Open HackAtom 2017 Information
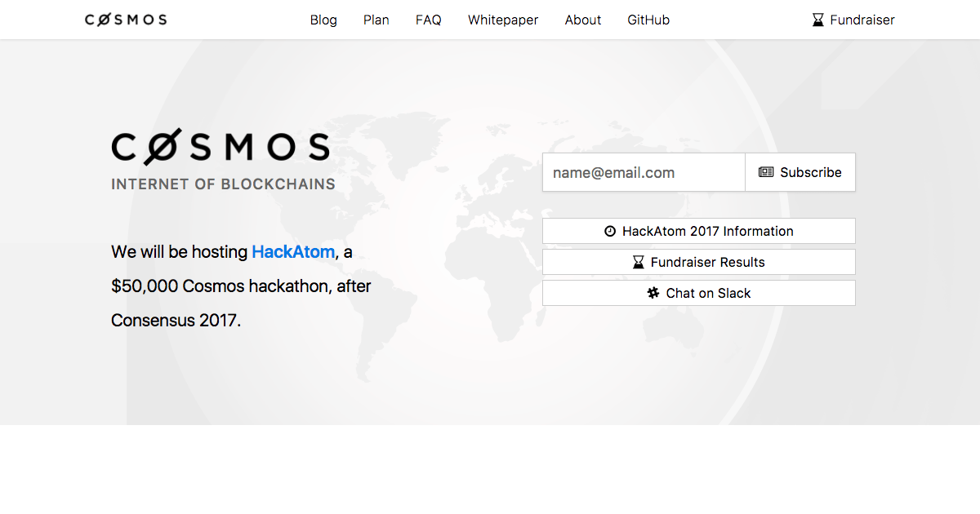The height and width of the screenshot is (514, 980). [707, 231]
